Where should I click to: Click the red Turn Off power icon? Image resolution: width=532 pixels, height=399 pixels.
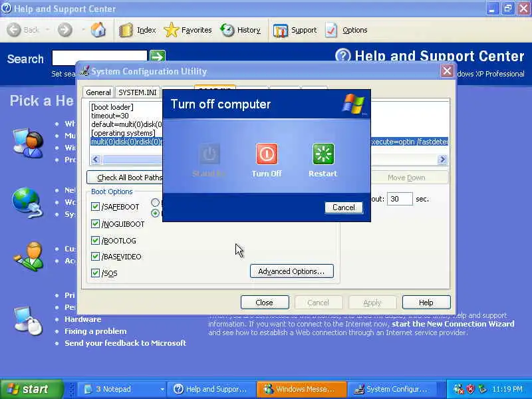click(267, 154)
